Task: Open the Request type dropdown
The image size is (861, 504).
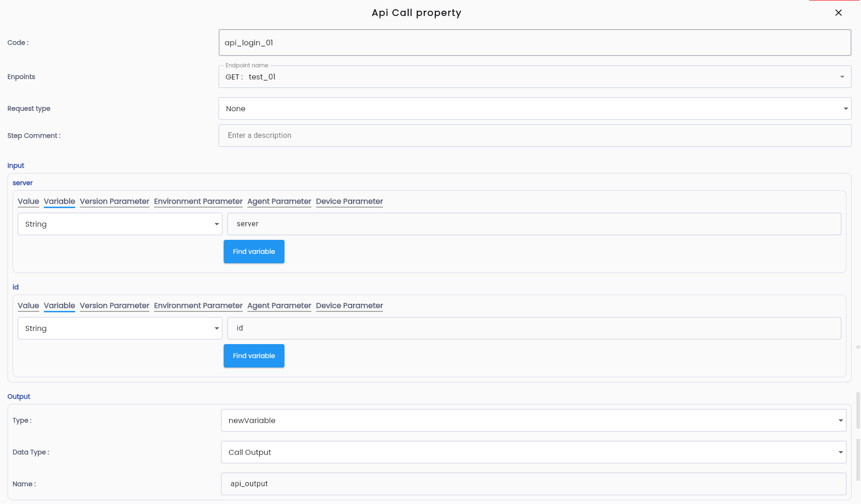Action: [535, 108]
